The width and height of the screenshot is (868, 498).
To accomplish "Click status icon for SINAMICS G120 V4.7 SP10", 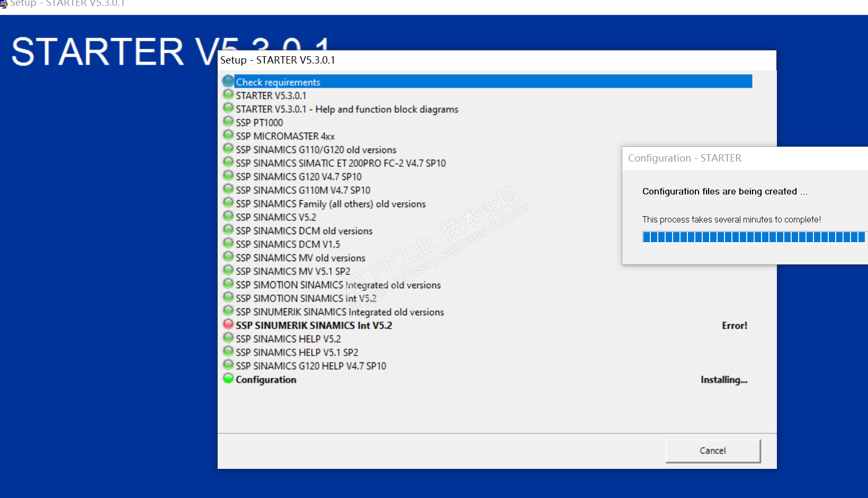I will click(228, 175).
